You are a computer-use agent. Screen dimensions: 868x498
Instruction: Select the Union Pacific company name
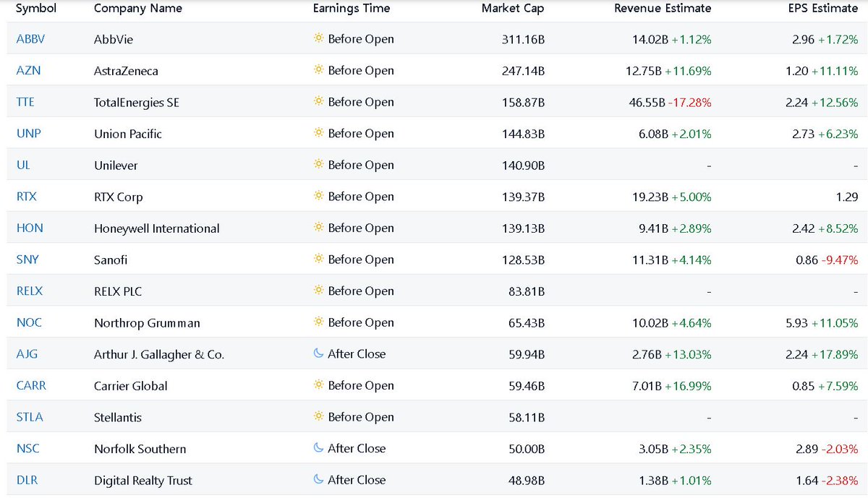point(128,134)
